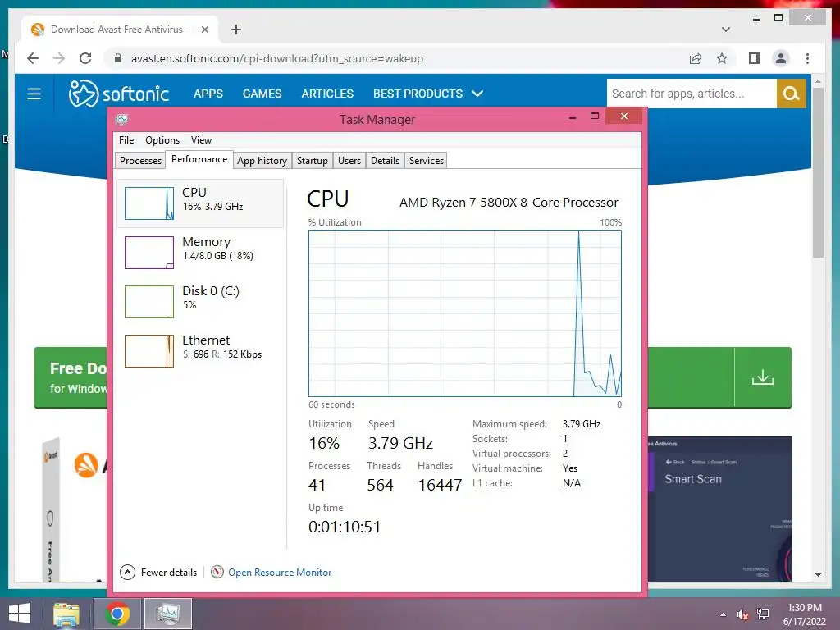Click APPS in Softonic navigation
840x630 pixels.
[208, 94]
